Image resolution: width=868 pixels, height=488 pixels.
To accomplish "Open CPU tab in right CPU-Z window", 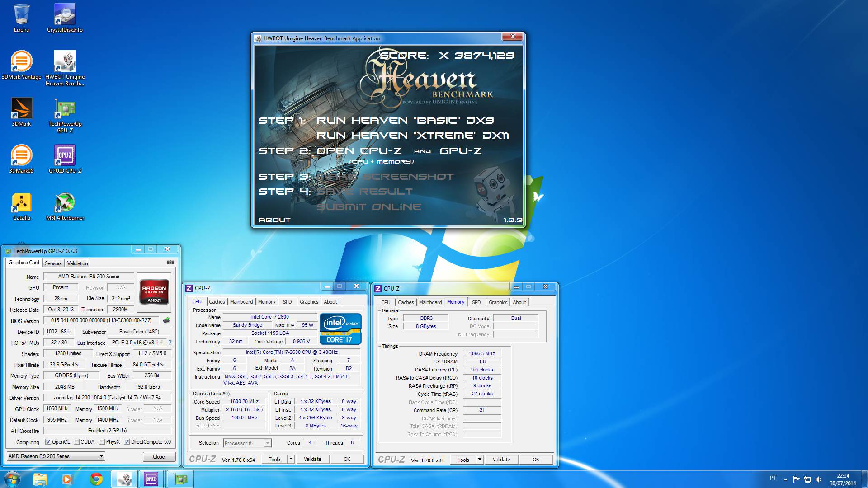I will coord(386,302).
